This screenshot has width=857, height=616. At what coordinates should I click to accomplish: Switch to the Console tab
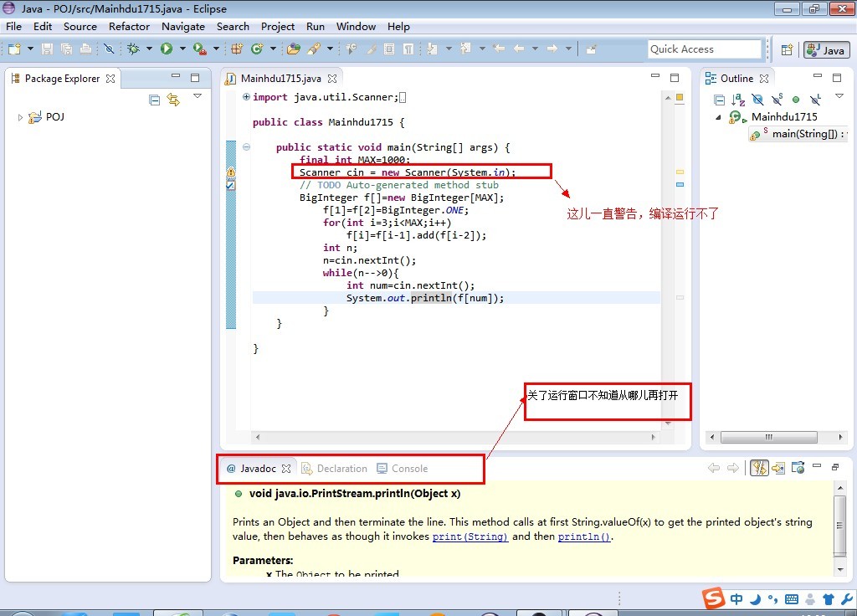tap(403, 469)
